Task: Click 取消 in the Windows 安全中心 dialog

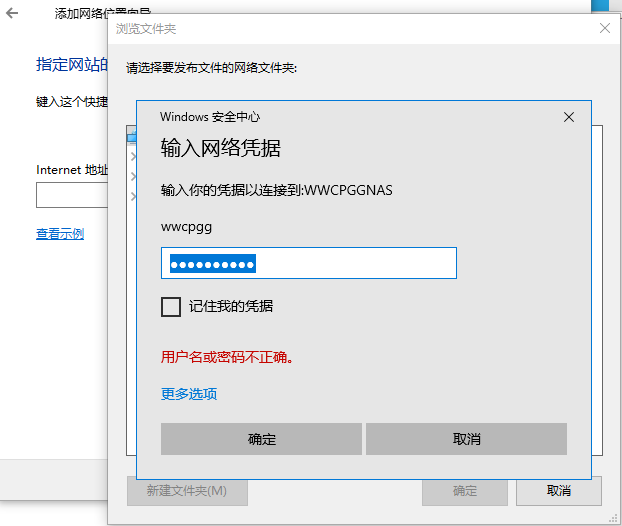Action: pos(466,439)
